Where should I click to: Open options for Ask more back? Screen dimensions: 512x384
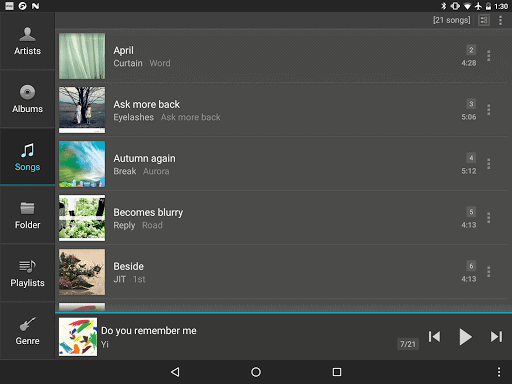click(x=489, y=110)
